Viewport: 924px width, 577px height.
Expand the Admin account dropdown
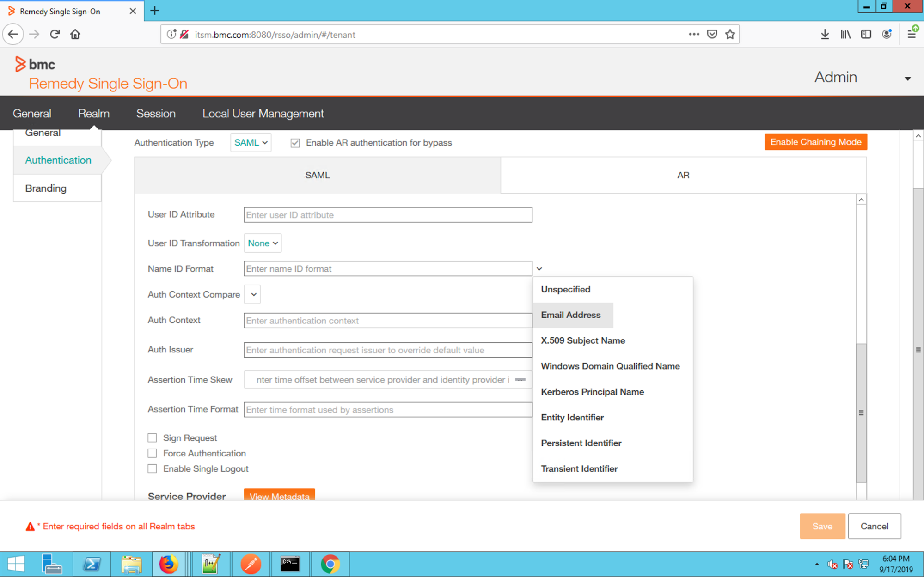pyautogui.click(x=908, y=78)
